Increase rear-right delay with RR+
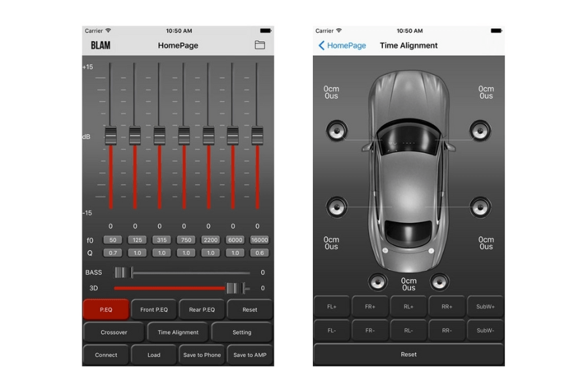Viewport: 588px width, 392px height. [x=447, y=306]
